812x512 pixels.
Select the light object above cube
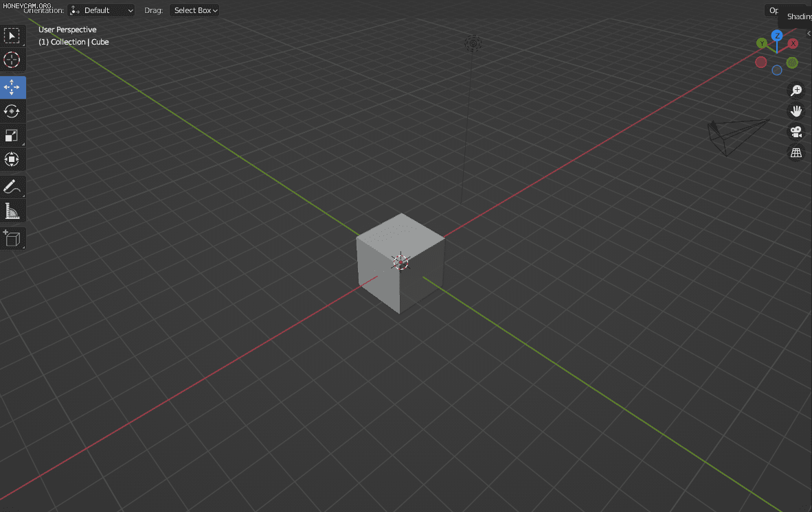pos(473,43)
